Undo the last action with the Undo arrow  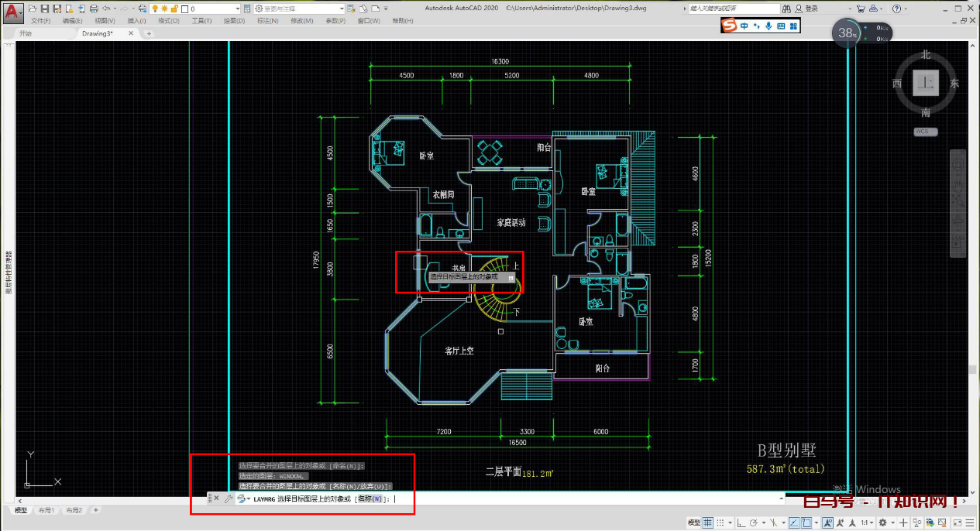[106, 8]
